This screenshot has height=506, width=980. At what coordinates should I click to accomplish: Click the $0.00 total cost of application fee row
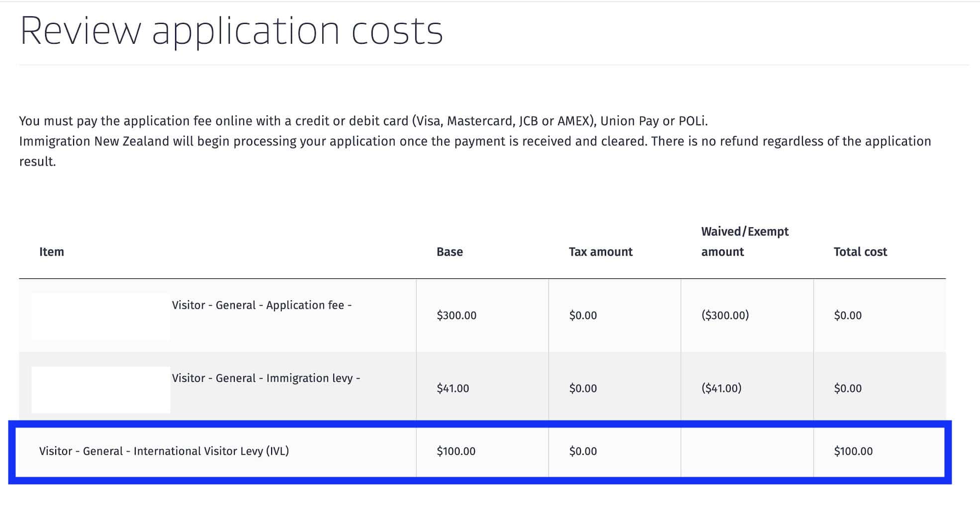coord(847,315)
